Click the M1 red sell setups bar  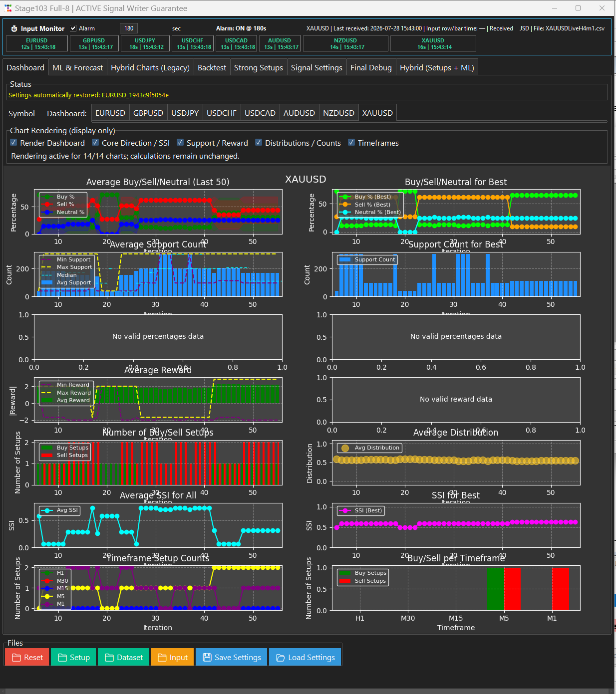coord(560,589)
